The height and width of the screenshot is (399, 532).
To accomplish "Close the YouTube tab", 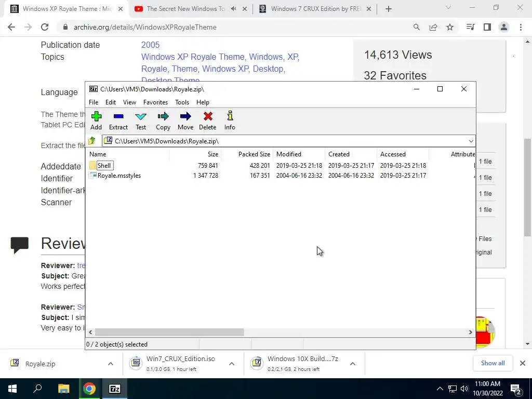I will 245,9.
